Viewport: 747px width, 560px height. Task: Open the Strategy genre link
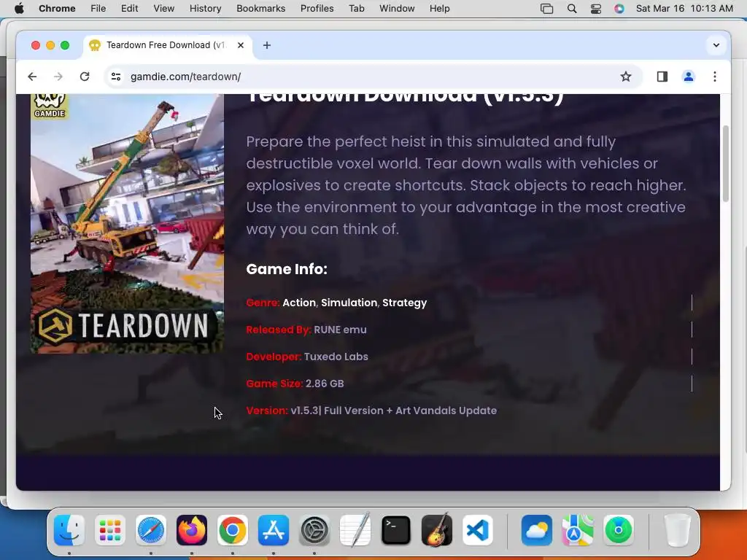click(x=404, y=303)
